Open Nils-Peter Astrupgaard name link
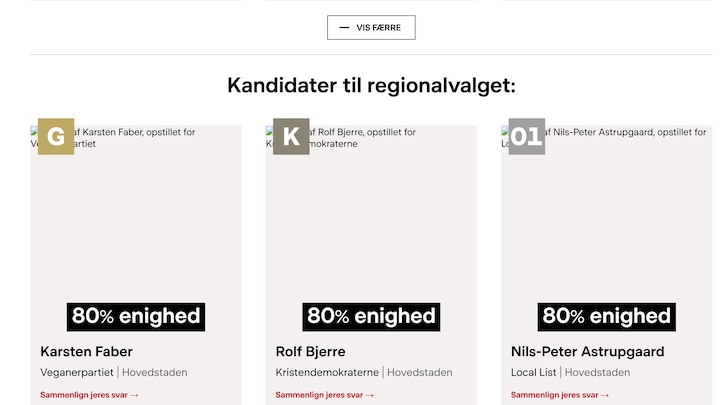The width and height of the screenshot is (720, 405). (587, 352)
